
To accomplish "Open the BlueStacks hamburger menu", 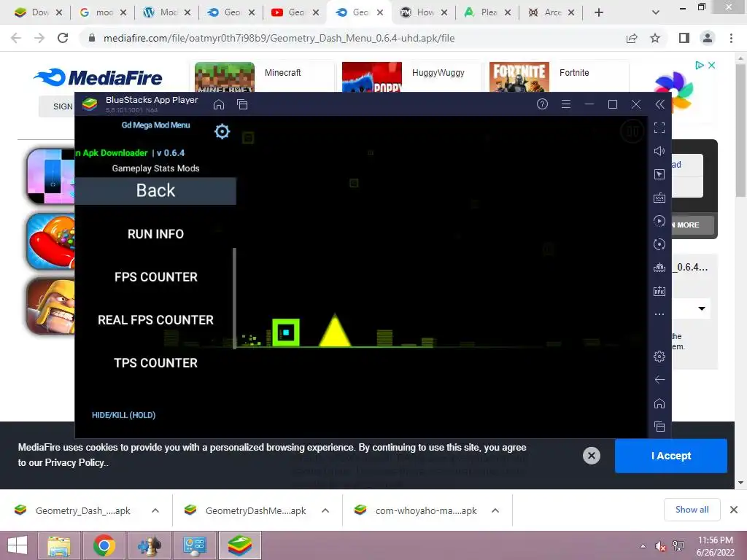I will [566, 104].
